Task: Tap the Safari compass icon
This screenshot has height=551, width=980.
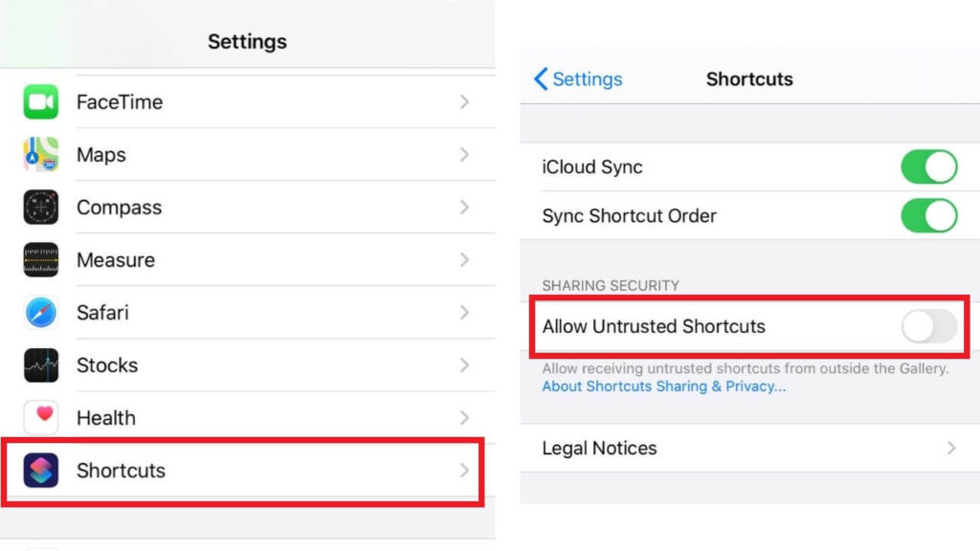Action: (x=41, y=313)
